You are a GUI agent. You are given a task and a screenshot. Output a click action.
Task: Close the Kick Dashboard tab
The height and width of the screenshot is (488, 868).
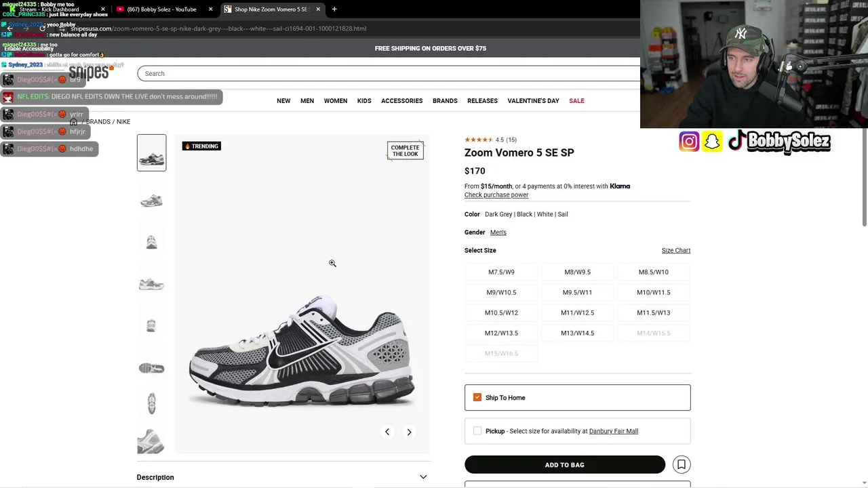pos(103,9)
